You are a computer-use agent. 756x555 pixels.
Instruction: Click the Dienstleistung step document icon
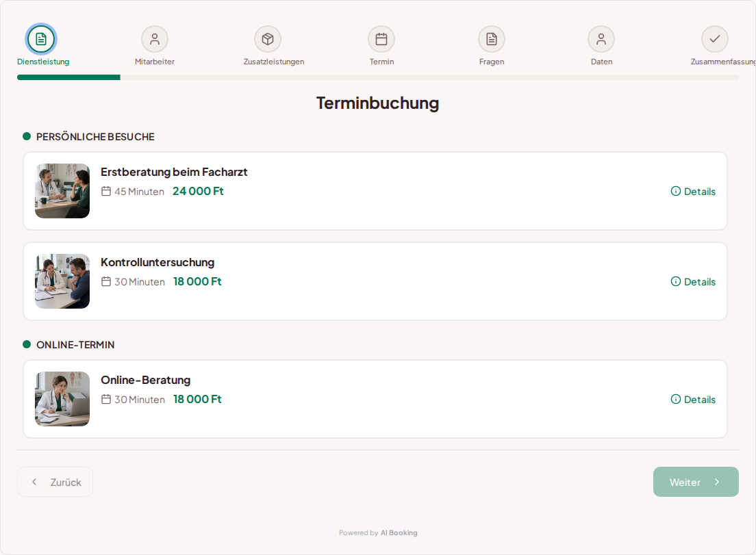(x=41, y=39)
